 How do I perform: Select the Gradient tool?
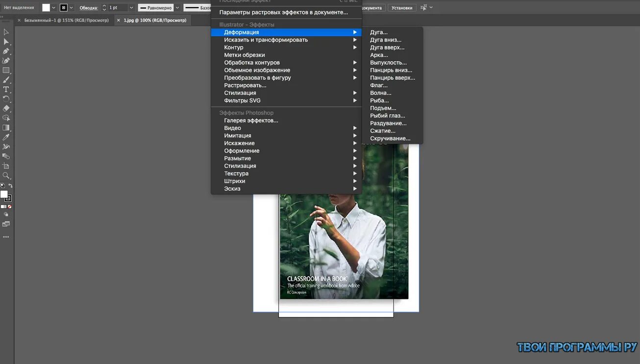(6, 127)
